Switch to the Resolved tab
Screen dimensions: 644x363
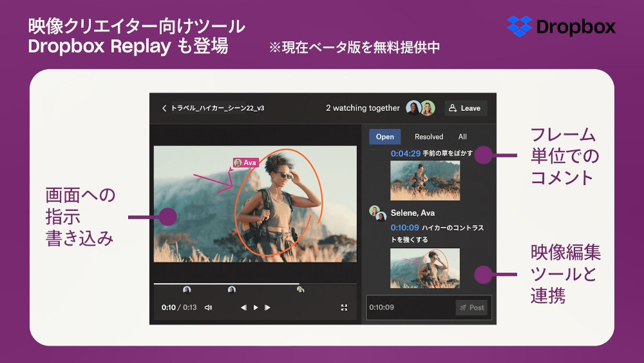click(429, 137)
